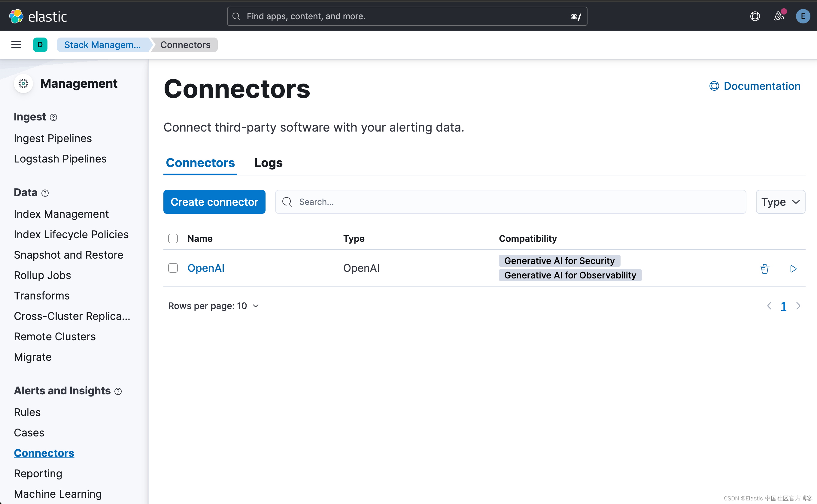
Task: Tick the OpenAI row checkbox
Action: coord(173,268)
